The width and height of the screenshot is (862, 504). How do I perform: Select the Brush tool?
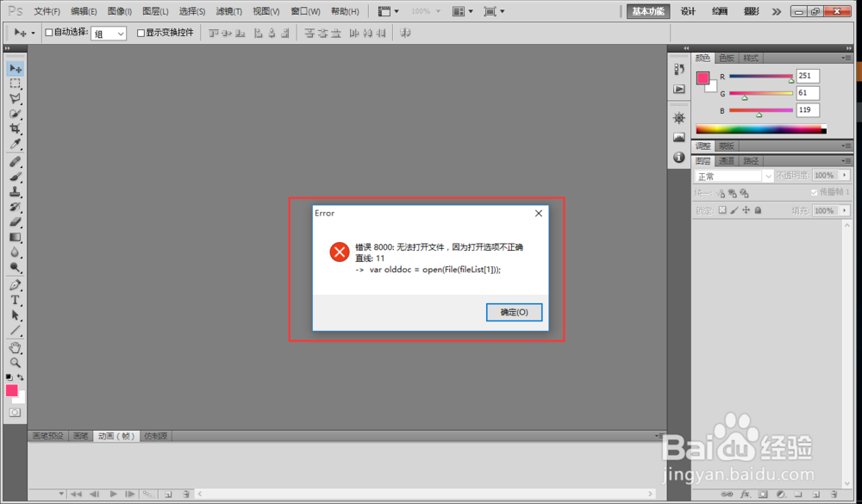point(15,177)
